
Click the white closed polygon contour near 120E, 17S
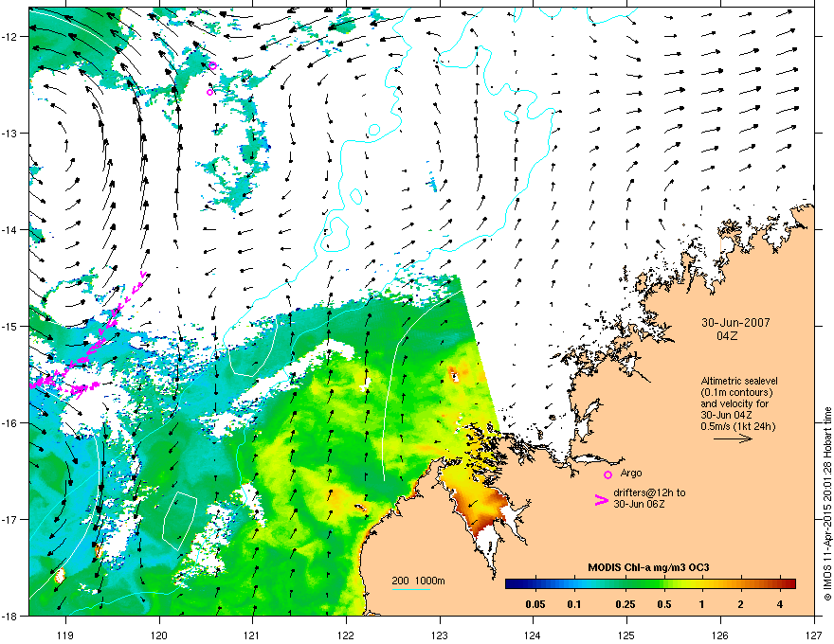point(180,521)
